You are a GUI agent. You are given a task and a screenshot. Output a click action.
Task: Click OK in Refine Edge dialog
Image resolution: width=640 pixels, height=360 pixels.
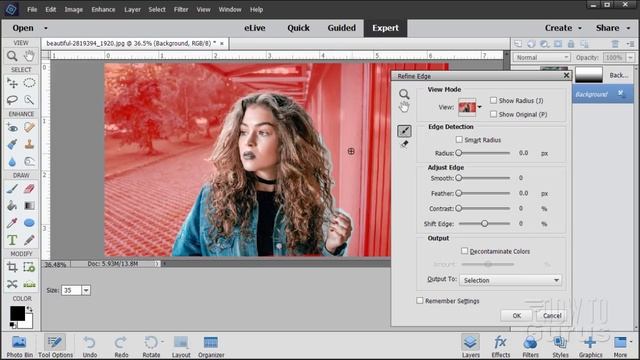pos(517,316)
